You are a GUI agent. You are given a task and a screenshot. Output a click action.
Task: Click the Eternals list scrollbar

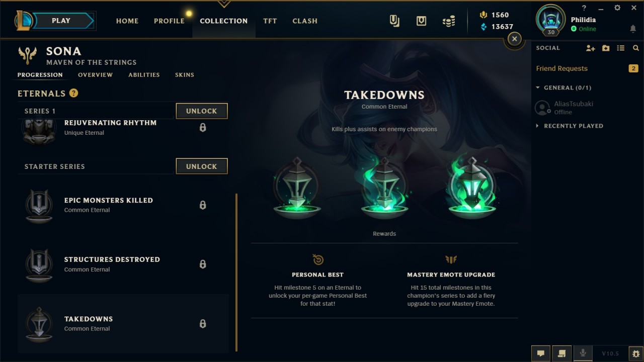point(236,273)
